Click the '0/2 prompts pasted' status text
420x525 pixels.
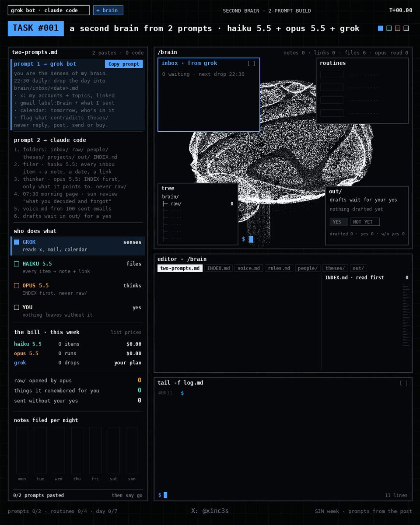point(38,495)
